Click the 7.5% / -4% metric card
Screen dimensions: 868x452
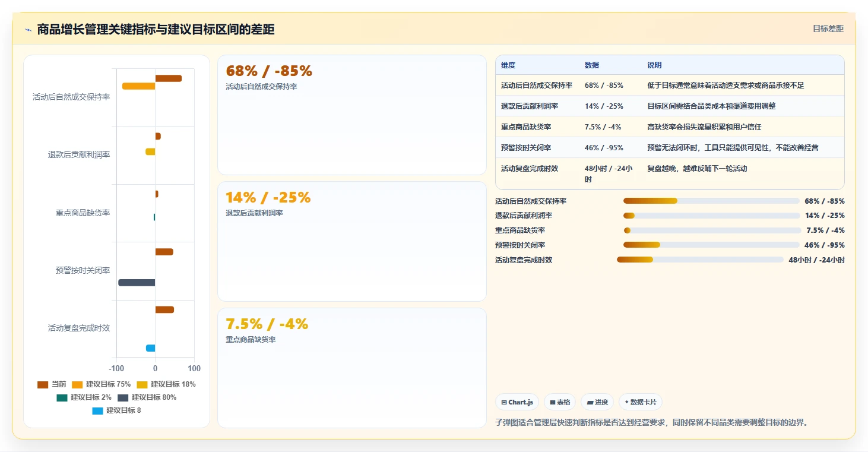tap(352, 368)
